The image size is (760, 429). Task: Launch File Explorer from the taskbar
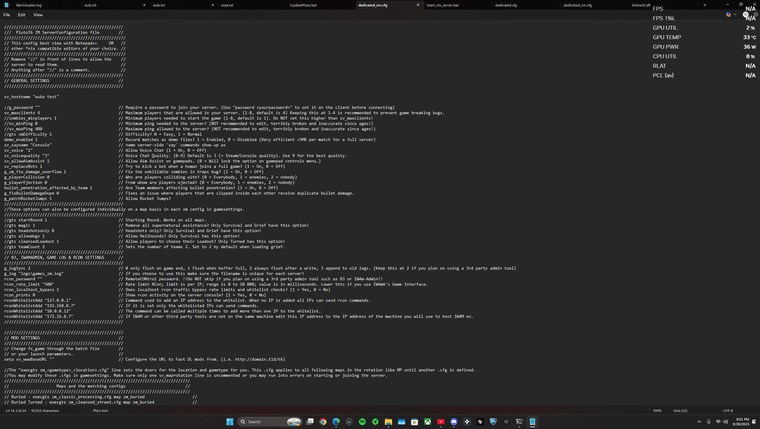coord(388,422)
